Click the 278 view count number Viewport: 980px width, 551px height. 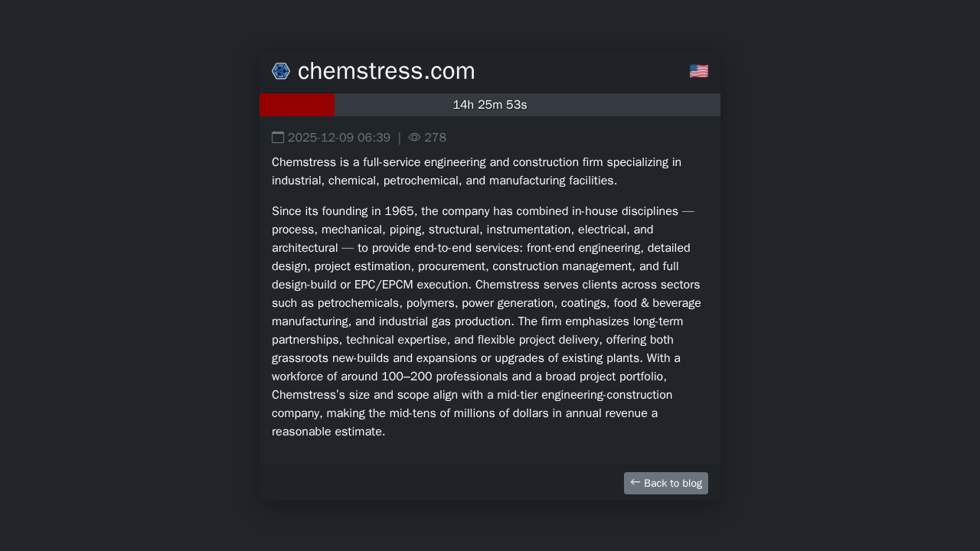(x=436, y=138)
